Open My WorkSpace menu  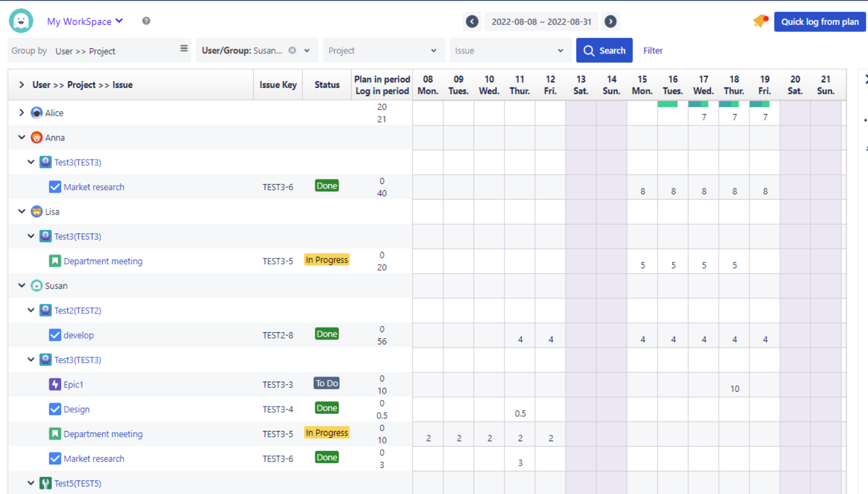(x=85, y=22)
